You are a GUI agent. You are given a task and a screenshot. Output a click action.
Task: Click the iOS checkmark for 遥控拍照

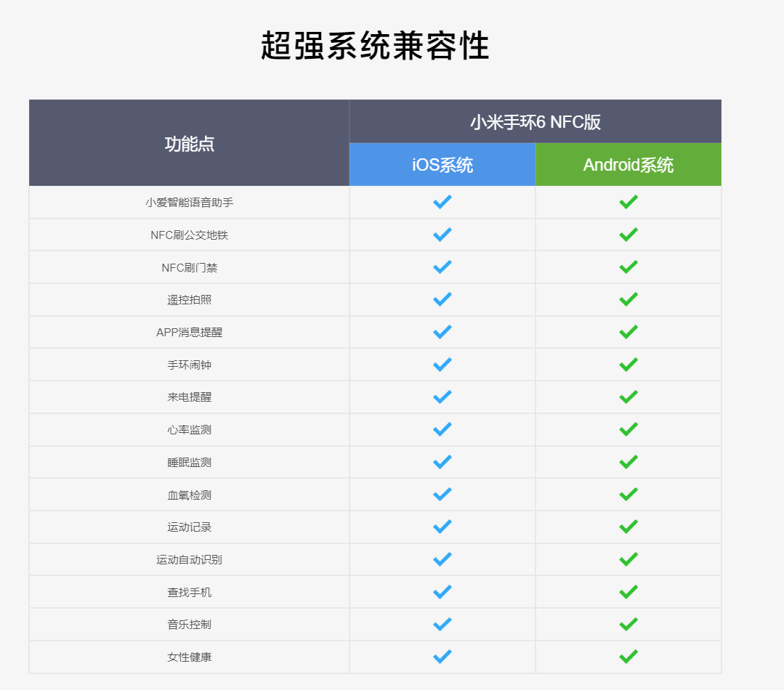click(x=442, y=299)
